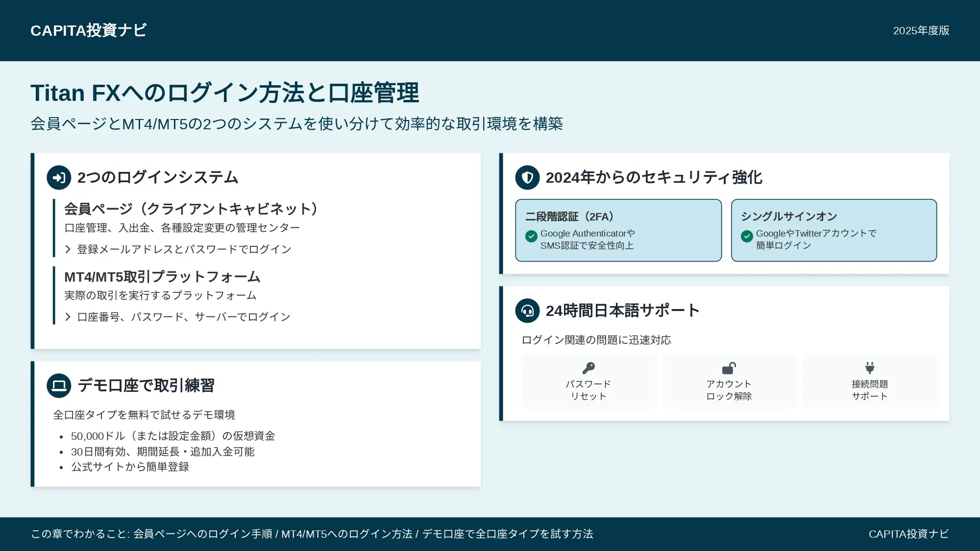Click the text 口座管理、入出金、各種設定変更の管理センター
The image size is (980, 551).
point(182,228)
